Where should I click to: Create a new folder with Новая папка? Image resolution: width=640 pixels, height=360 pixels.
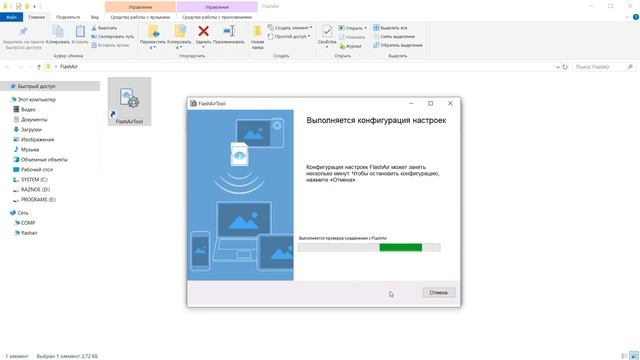pyautogui.click(x=257, y=37)
